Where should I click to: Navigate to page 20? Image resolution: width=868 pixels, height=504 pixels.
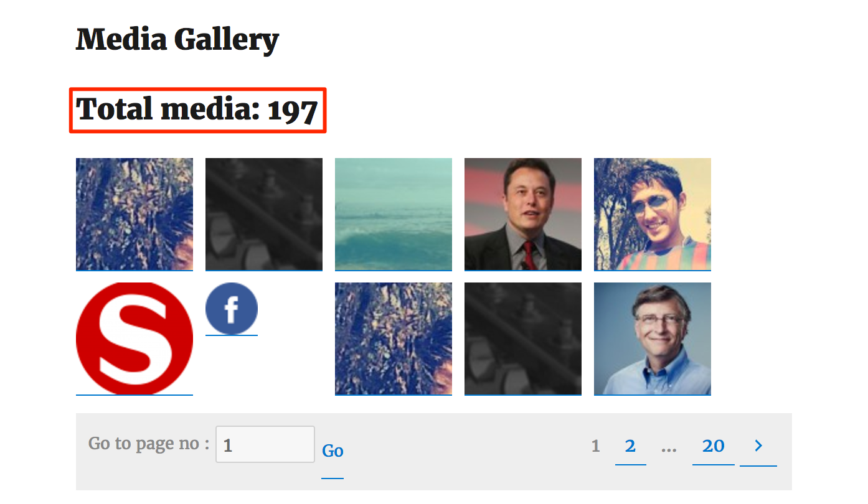(x=713, y=446)
